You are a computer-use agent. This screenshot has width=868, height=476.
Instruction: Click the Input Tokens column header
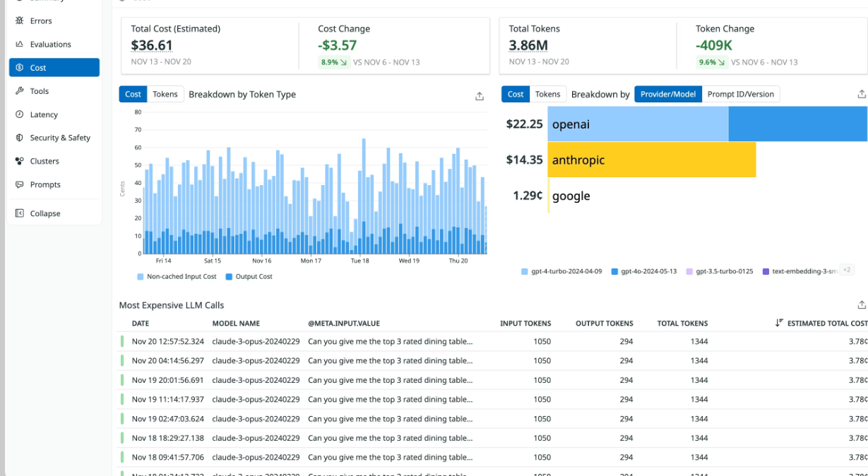pyautogui.click(x=525, y=323)
